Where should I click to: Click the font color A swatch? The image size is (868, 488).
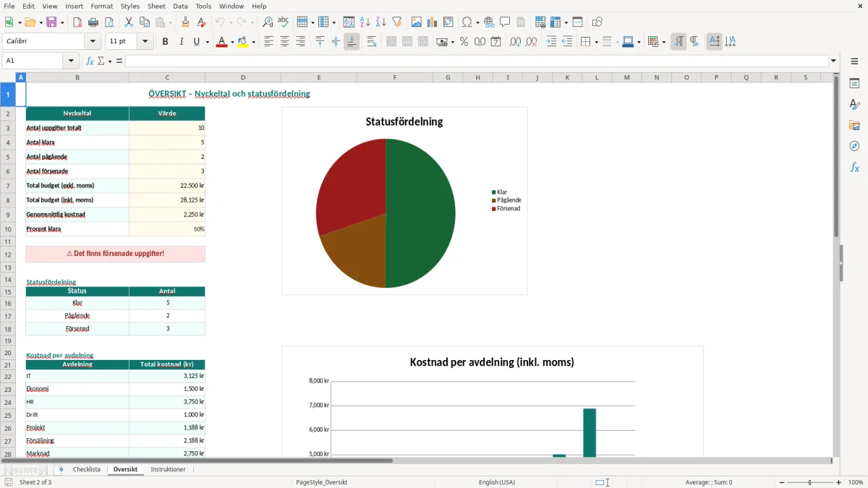pyautogui.click(x=221, y=42)
